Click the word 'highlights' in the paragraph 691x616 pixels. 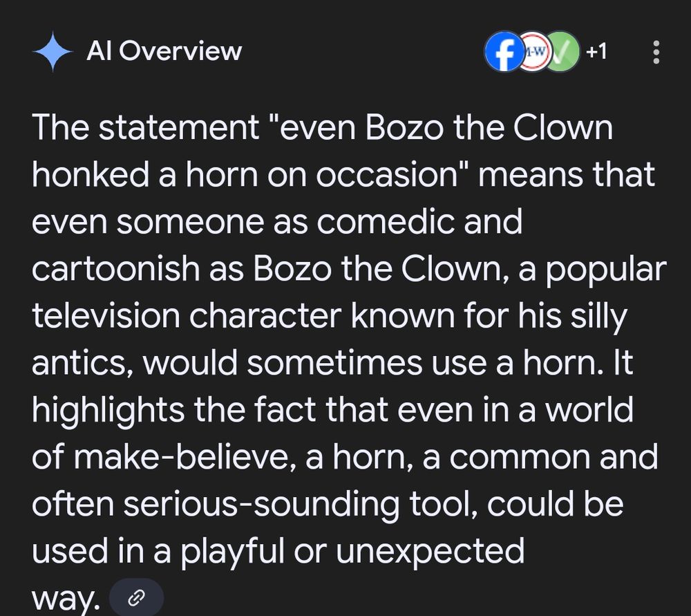(108, 411)
